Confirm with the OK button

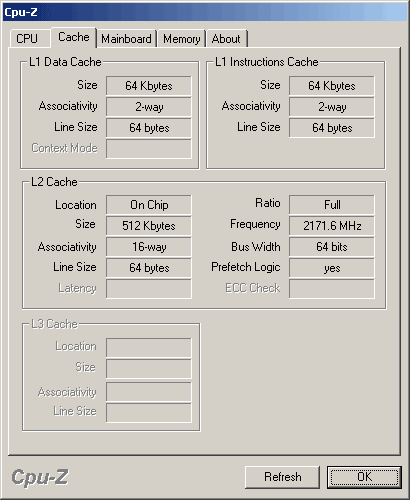(364, 477)
